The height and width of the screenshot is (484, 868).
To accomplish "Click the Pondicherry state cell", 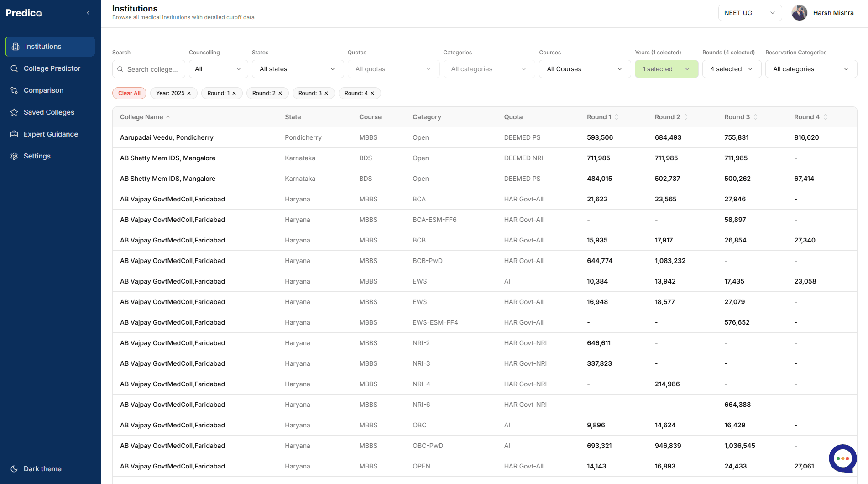I will tap(303, 137).
